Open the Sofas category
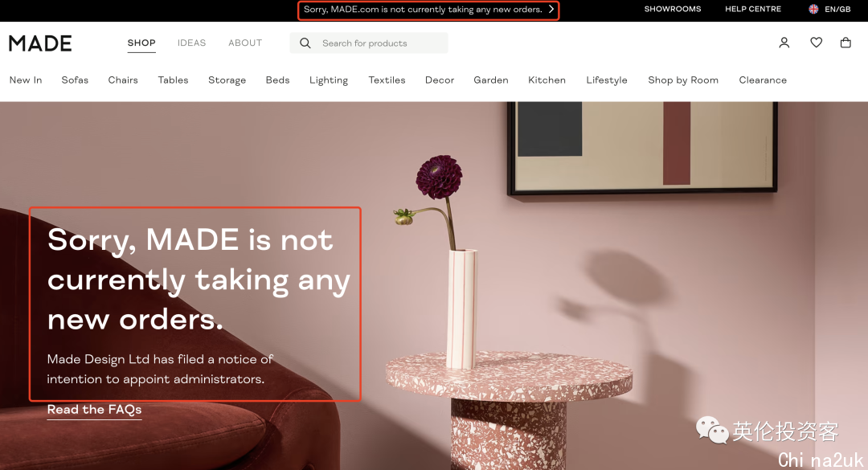The height and width of the screenshot is (470, 868). click(75, 80)
